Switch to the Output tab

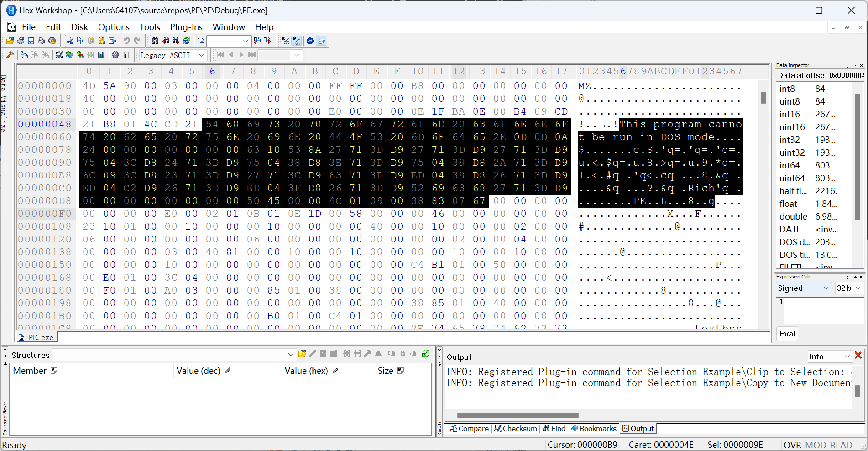pos(638,429)
